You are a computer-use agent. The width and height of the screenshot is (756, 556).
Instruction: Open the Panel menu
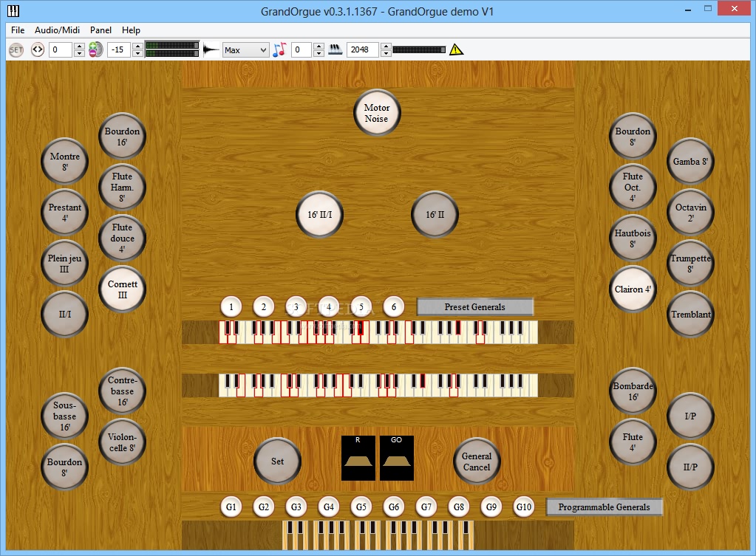click(x=101, y=30)
